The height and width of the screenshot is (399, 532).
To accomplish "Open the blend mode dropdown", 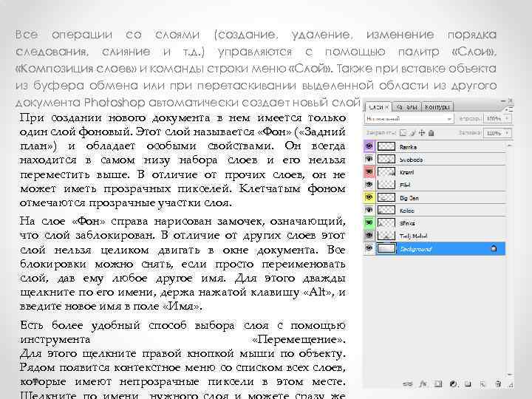I will [409, 119].
